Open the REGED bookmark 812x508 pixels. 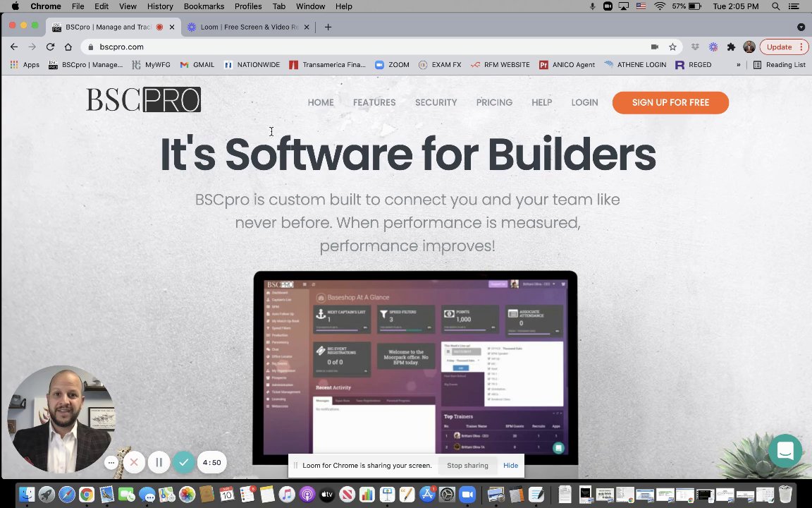pos(694,65)
